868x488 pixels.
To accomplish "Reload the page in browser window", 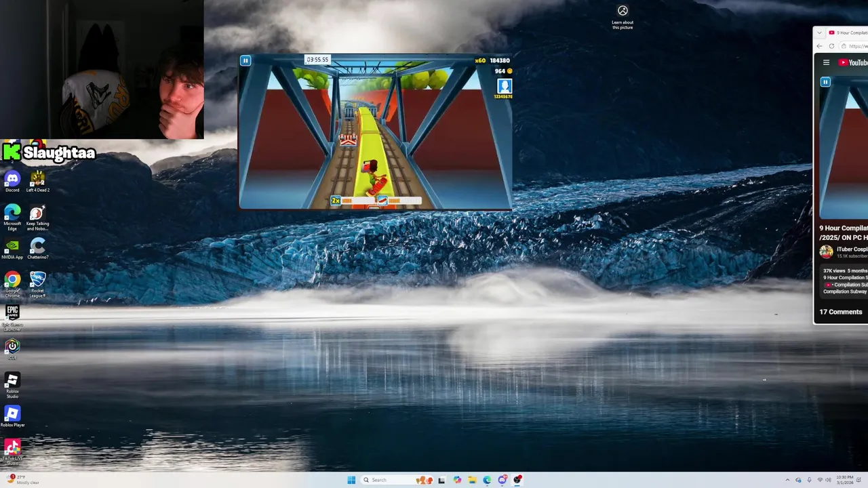I will click(831, 46).
